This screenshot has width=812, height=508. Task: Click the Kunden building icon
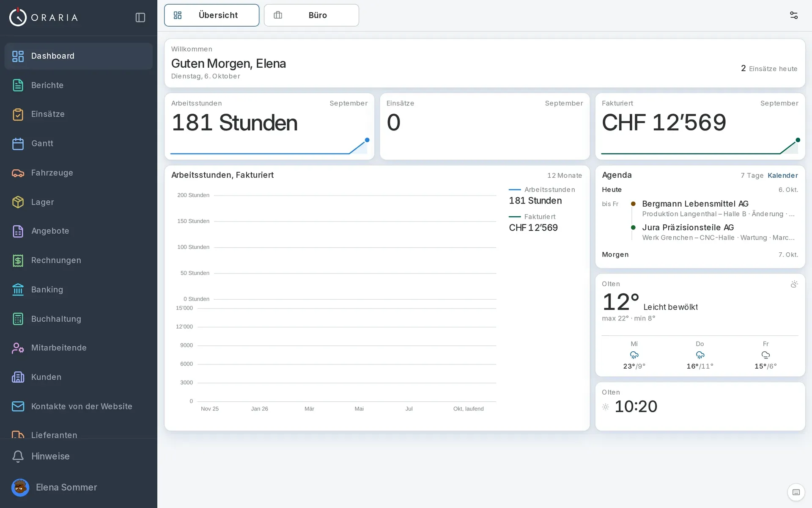point(18,377)
